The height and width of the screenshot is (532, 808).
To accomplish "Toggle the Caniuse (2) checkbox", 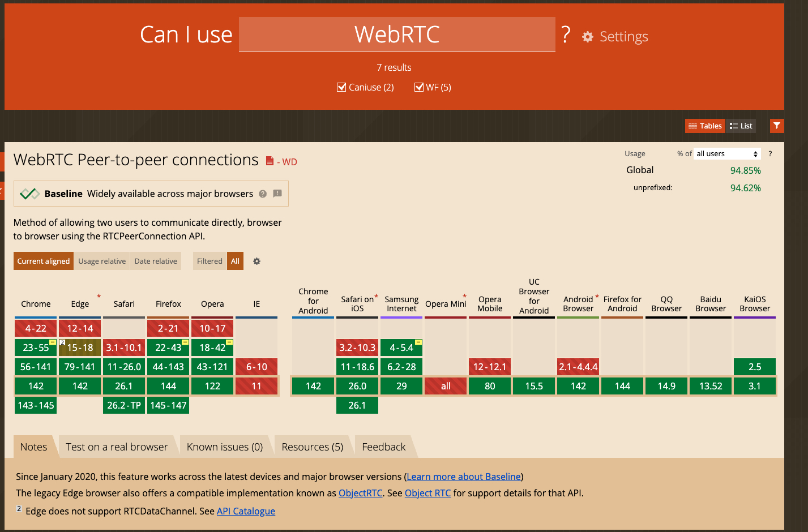I will pos(341,87).
